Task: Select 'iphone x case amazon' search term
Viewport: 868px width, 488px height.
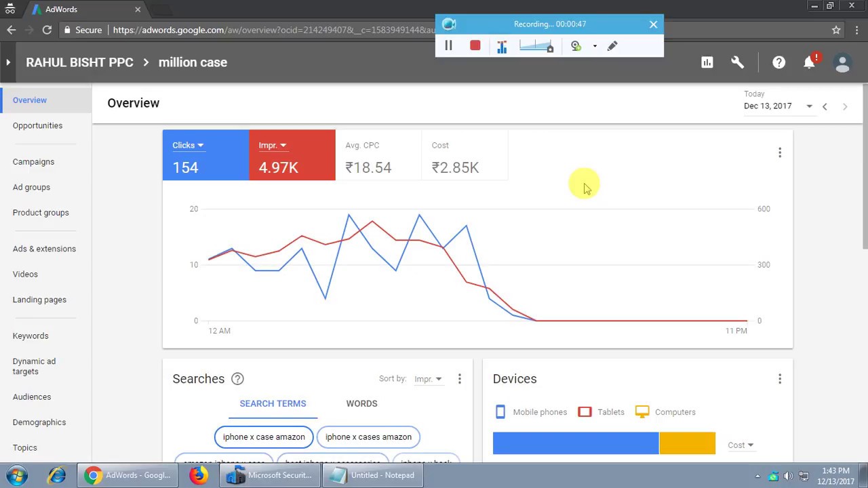Action: pos(264,437)
